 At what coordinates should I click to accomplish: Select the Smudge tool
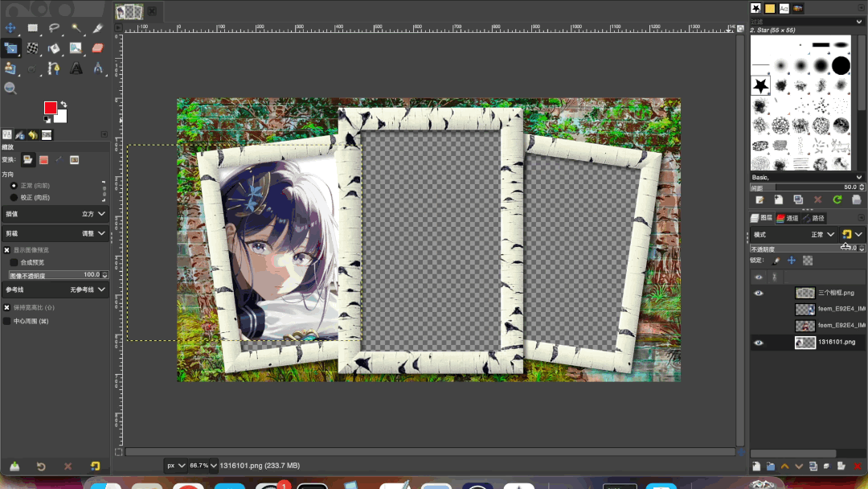(33, 68)
